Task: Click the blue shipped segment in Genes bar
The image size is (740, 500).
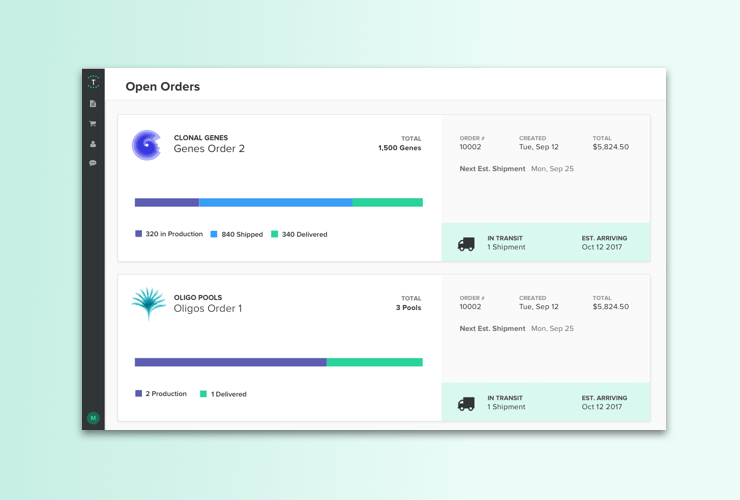Action: [275, 202]
